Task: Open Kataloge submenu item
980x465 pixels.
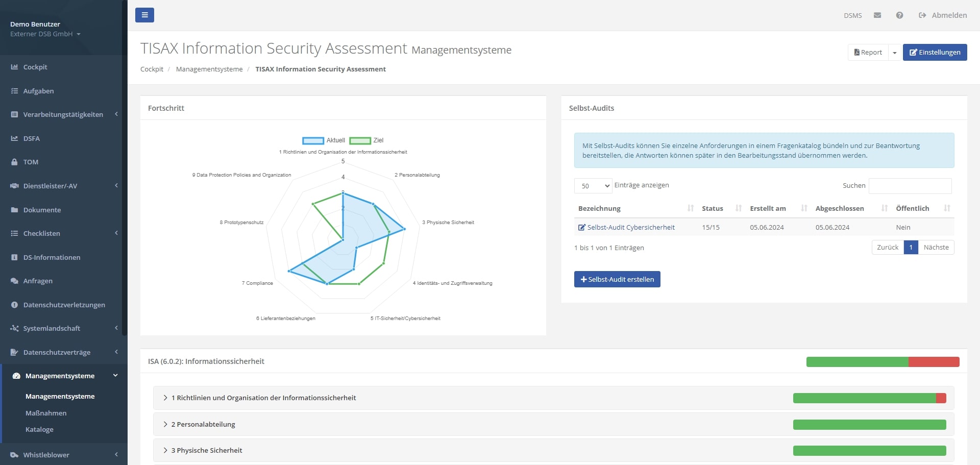Action: tap(39, 429)
